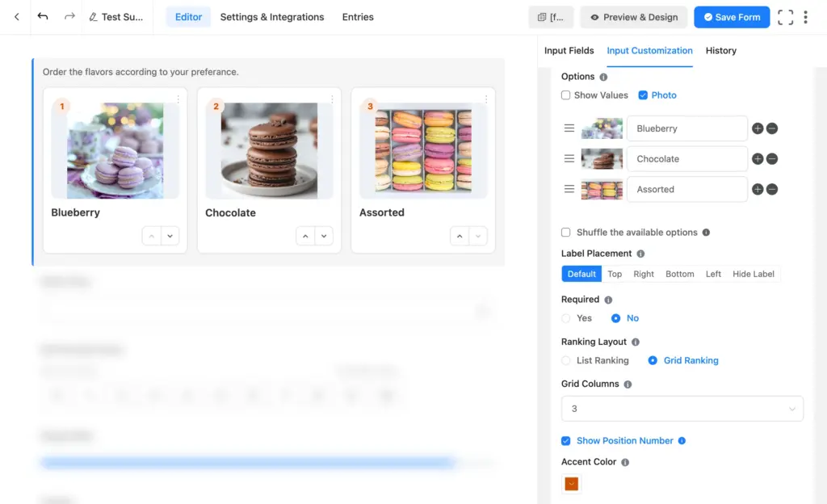Click the Accent Color info icon
This screenshot has width=827, height=504.
[x=625, y=462]
